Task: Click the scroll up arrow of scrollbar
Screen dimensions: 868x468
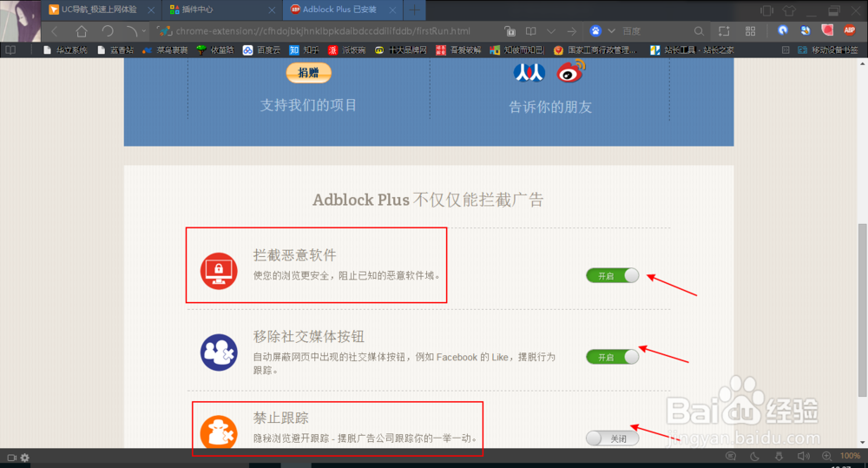Action: click(863, 64)
